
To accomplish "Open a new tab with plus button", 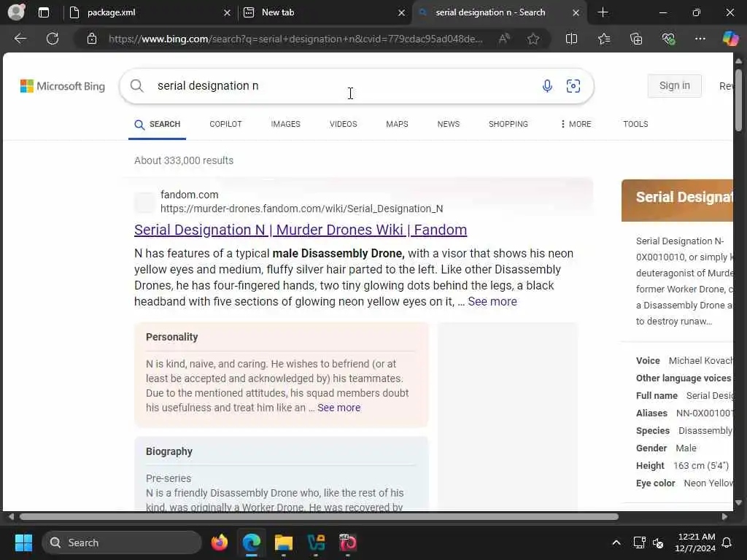I will tap(603, 12).
